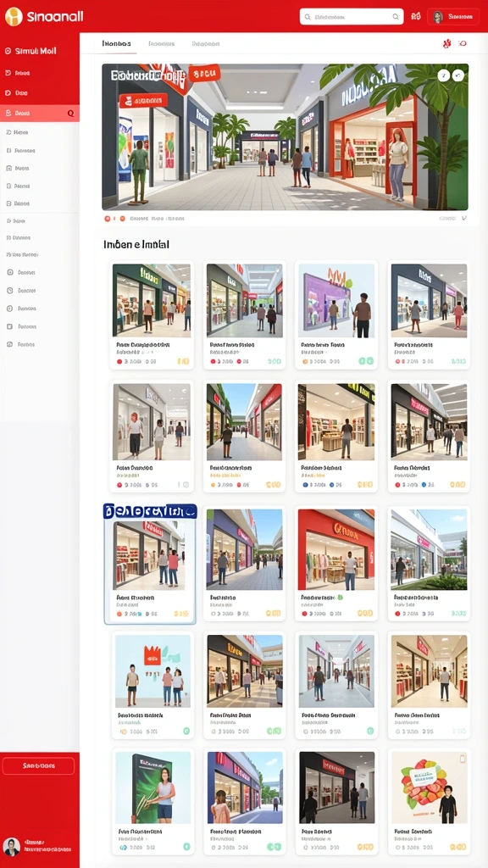
Task: Switch to the third tab above the banner
Action: coord(206,43)
